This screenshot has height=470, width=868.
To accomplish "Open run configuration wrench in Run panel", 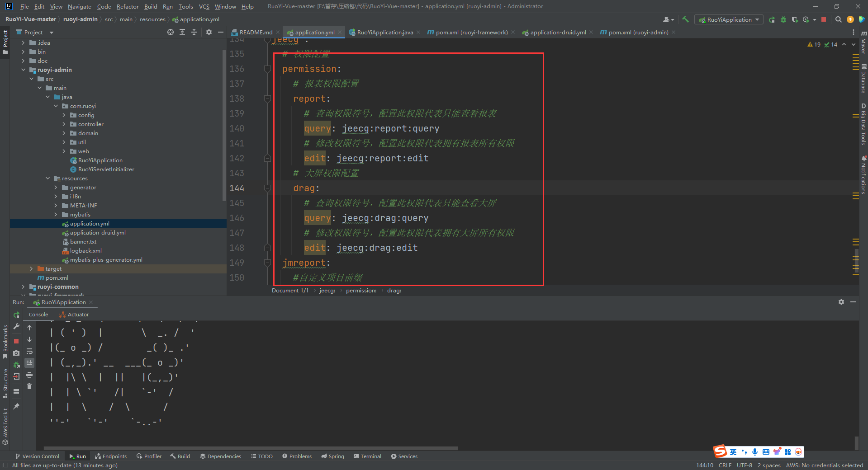I will (17, 326).
